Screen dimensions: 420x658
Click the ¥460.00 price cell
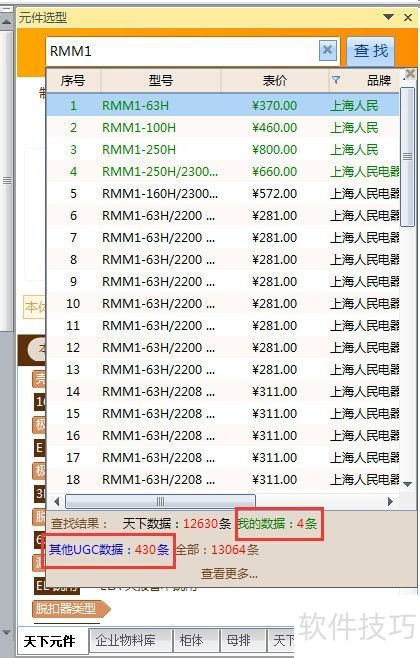coord(274,128)
